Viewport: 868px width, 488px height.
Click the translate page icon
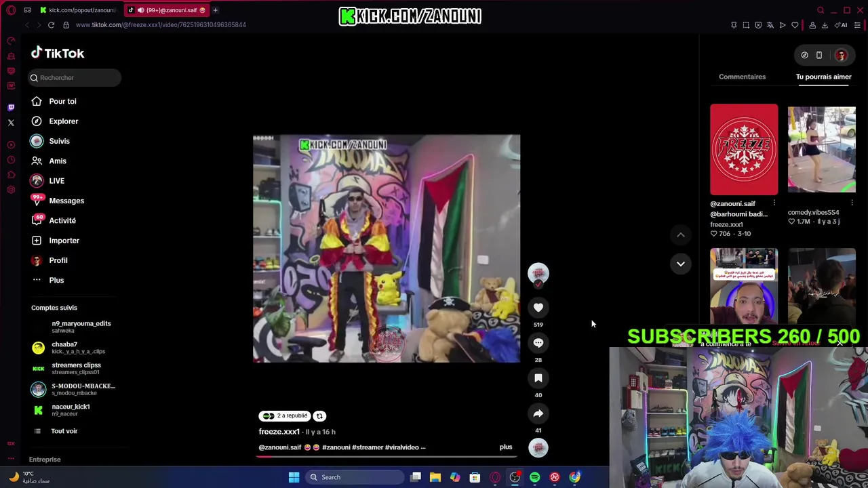tap(770, 25)
